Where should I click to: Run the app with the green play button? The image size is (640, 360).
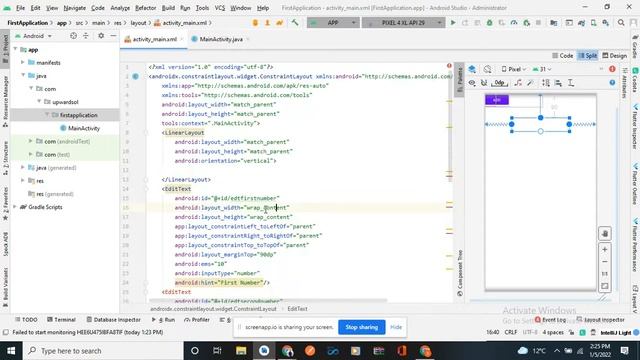453,23
